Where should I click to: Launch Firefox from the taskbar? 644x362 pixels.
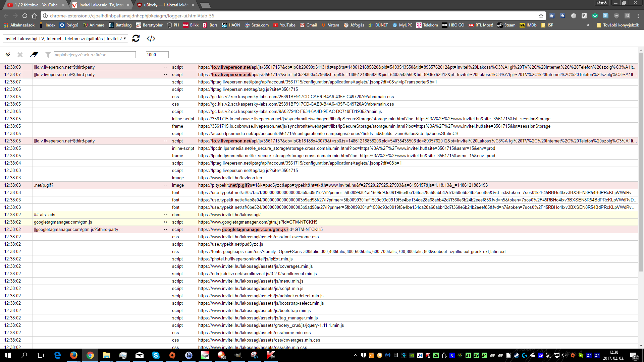click(x=74, y=355)
